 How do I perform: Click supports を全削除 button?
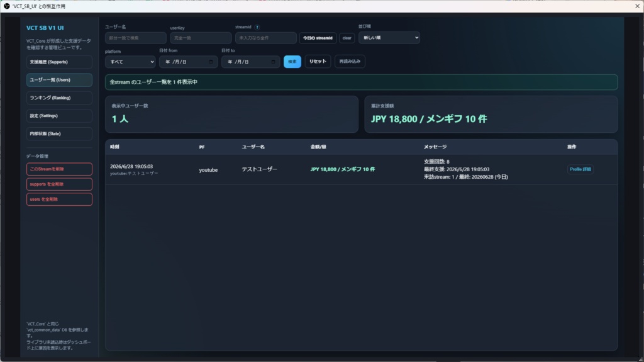point(59,184)
